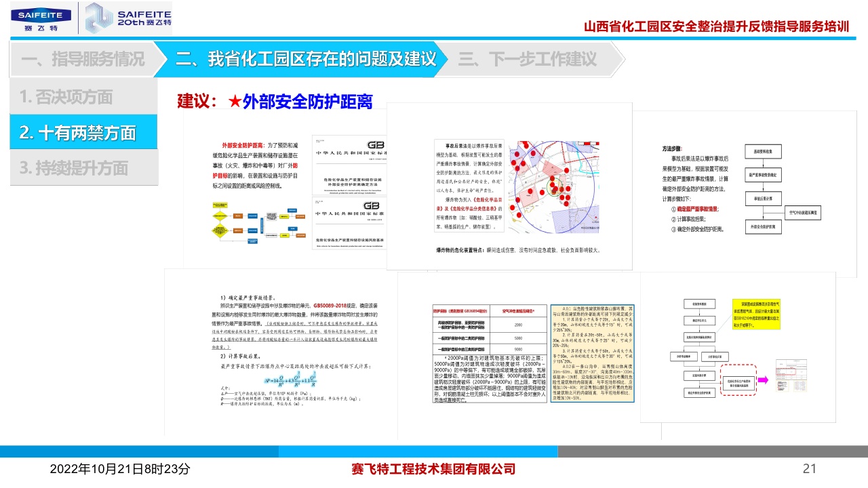Click the SAIFEITE logo at top-left

point(40,19)
